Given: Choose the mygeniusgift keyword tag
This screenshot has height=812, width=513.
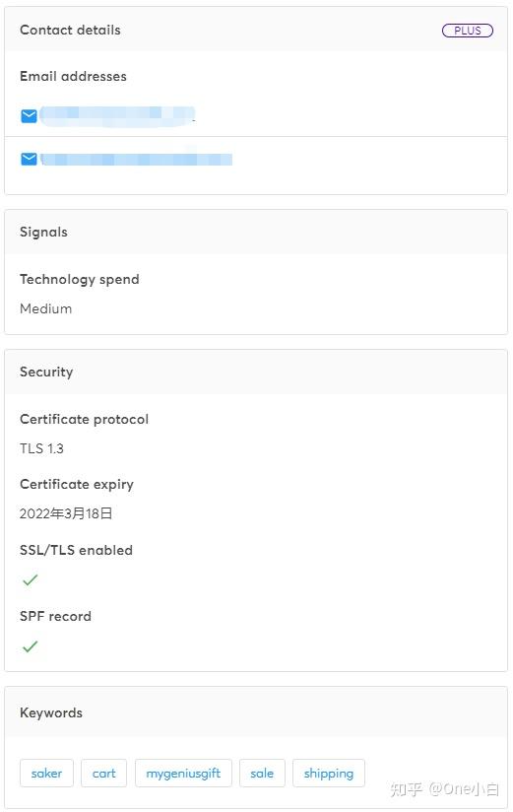Looking at the screenshot, I should tap(183, 774).
